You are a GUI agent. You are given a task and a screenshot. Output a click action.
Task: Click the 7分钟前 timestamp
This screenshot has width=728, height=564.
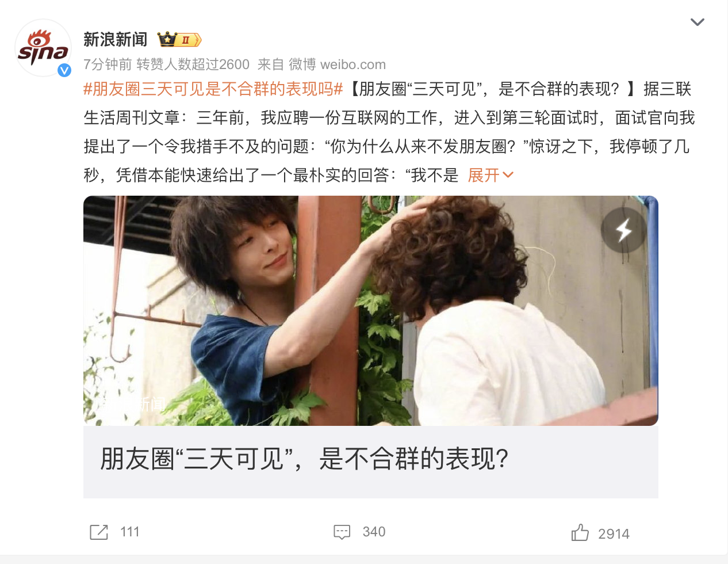point(108,64)
